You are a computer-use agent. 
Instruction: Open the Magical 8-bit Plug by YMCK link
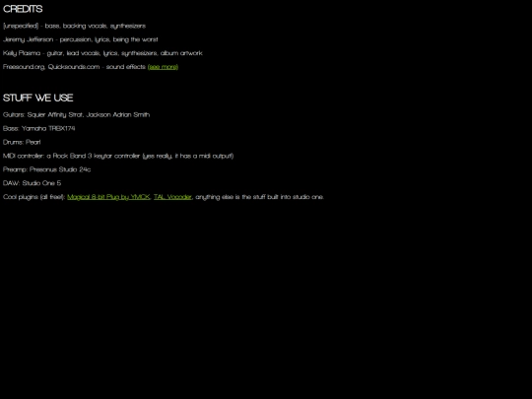(x=108, y=197)
